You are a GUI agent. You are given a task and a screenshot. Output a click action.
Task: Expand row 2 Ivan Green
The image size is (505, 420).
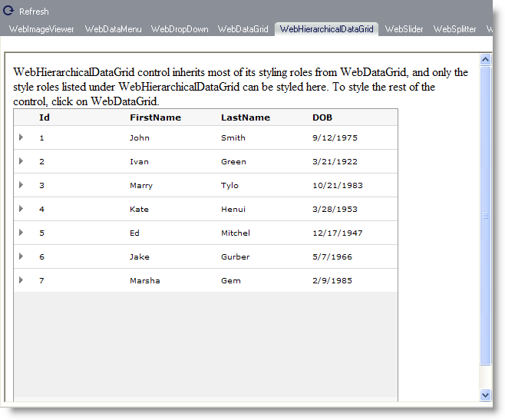21,160
